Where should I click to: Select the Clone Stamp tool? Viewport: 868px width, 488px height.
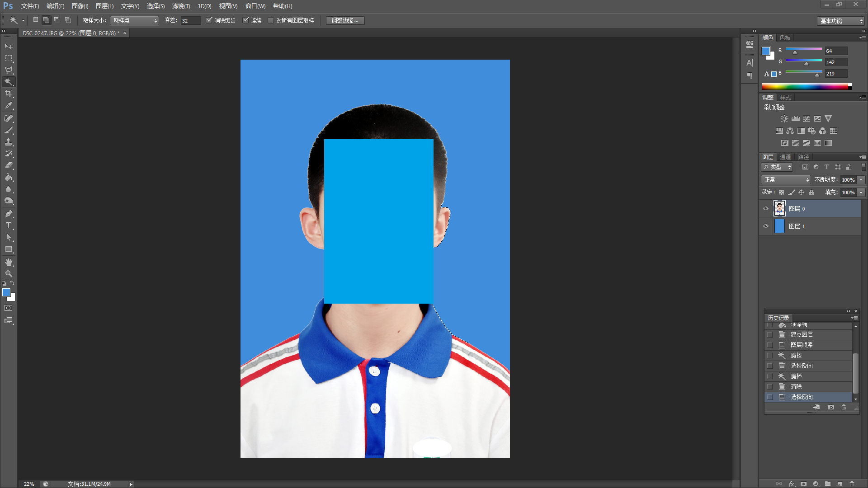[x=9, y=142]
